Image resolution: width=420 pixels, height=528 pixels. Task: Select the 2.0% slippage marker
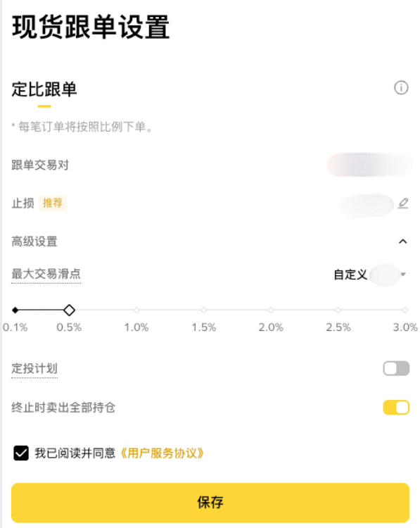coord(271,310)
